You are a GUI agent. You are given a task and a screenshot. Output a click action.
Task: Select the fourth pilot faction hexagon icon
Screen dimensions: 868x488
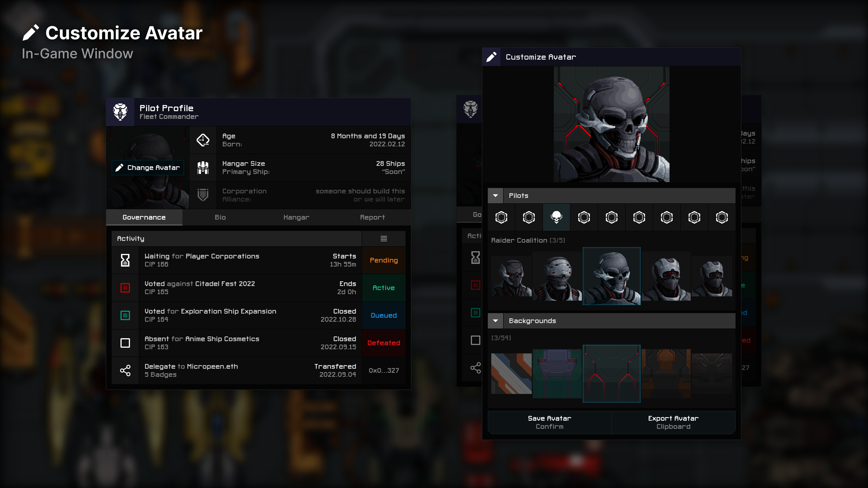tap(584, 217)
